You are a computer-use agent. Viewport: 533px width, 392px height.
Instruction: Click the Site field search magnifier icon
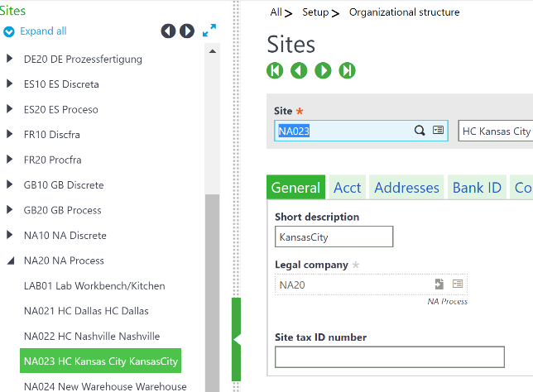(420, 131)
